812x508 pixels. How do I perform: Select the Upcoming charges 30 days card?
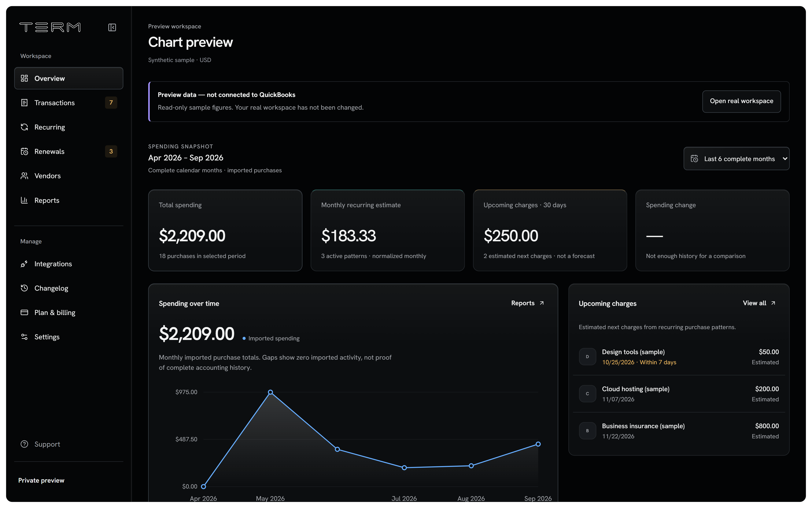(550, 231)
